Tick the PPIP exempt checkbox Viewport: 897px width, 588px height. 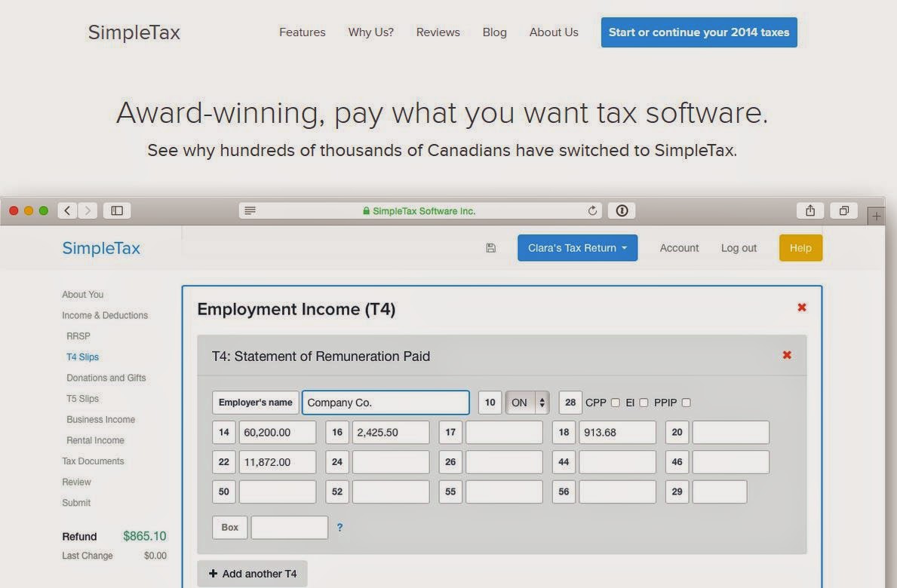(x=687, y=403)
